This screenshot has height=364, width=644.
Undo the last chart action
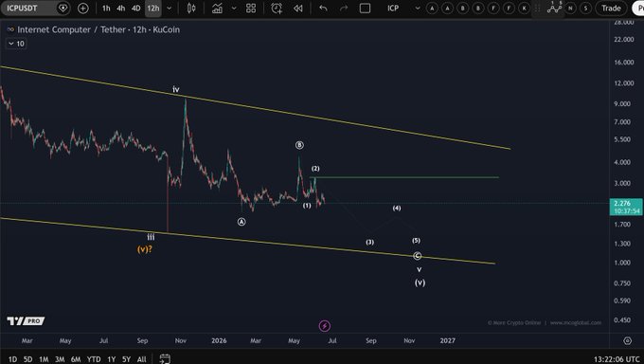pyautogui.click(x=323, y=9)
